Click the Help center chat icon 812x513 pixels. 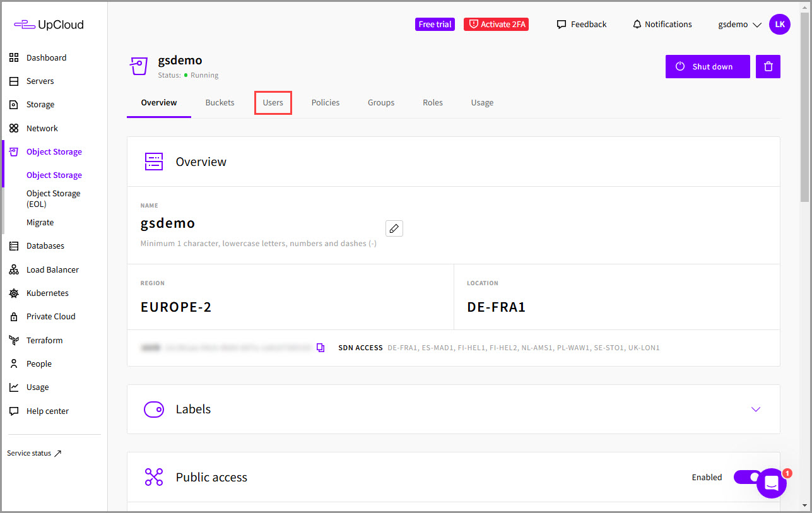(x=14, y=411)
